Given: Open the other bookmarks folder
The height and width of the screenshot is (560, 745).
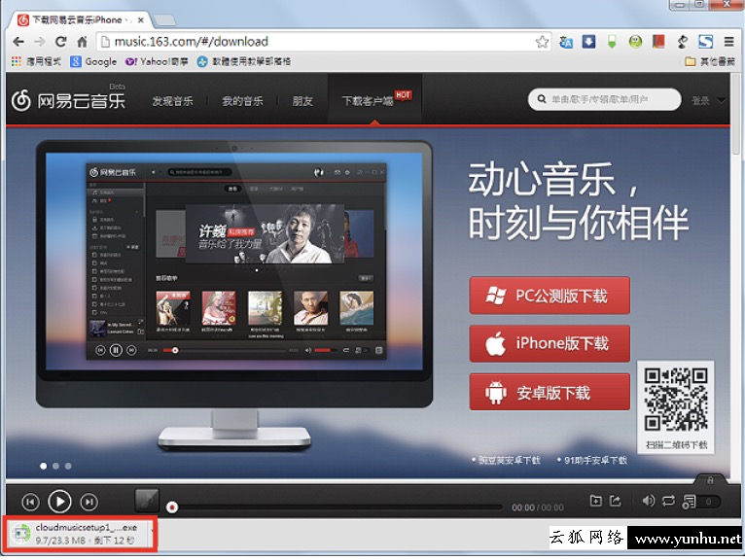Looking at the screenshot, I should coord(710,61).
